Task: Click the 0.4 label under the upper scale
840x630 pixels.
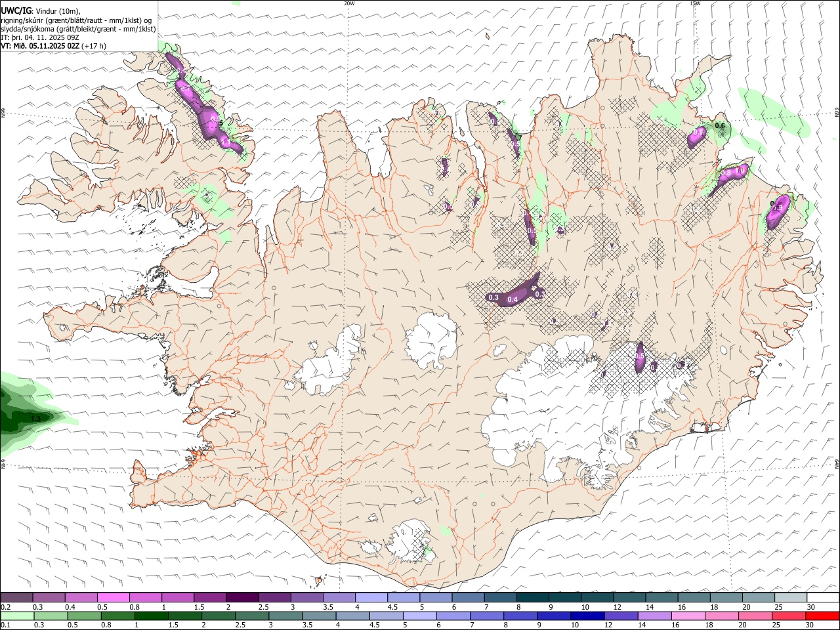Action: tap(70, 607)
